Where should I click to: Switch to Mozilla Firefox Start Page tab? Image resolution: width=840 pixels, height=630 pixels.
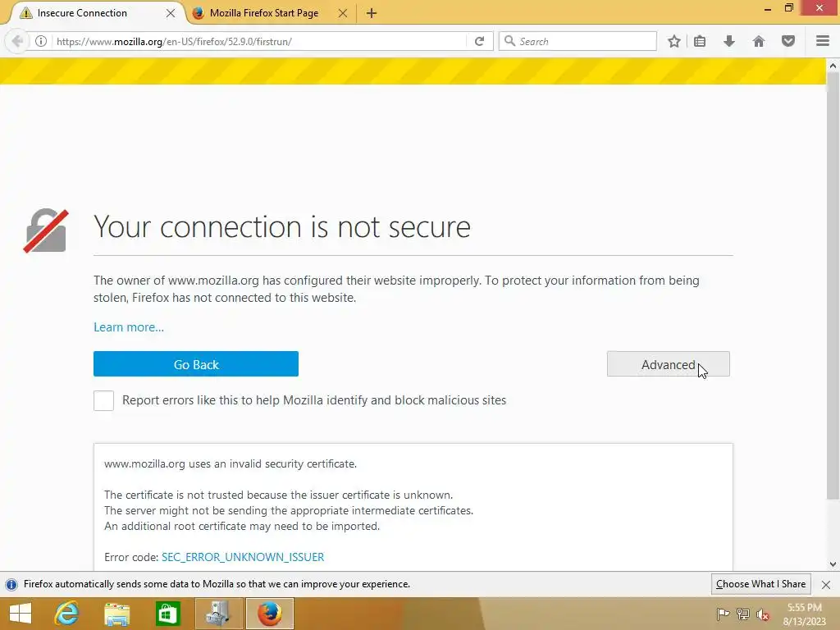(271, 13)
